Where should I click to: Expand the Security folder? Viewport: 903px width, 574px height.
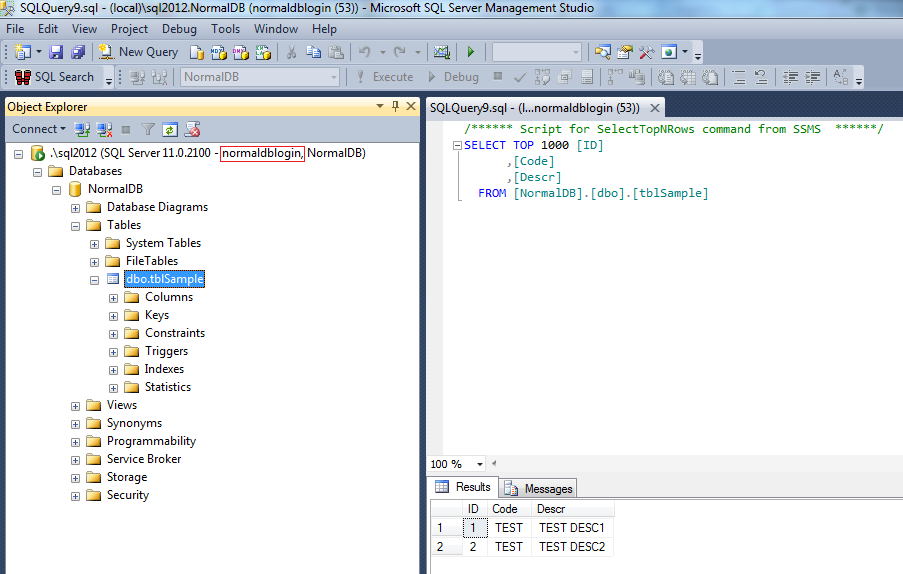tap(75, 496)
